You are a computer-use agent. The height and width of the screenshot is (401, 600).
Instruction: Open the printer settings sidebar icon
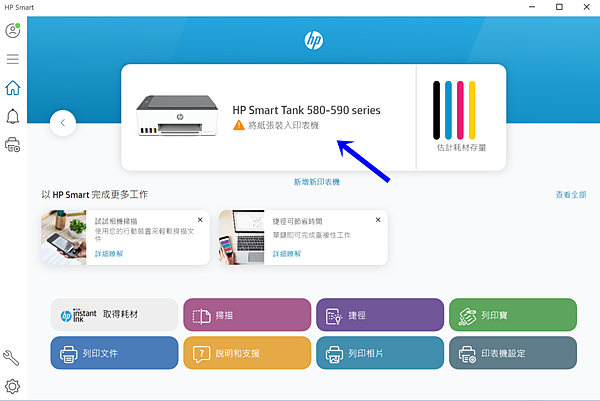pos(13,145)
